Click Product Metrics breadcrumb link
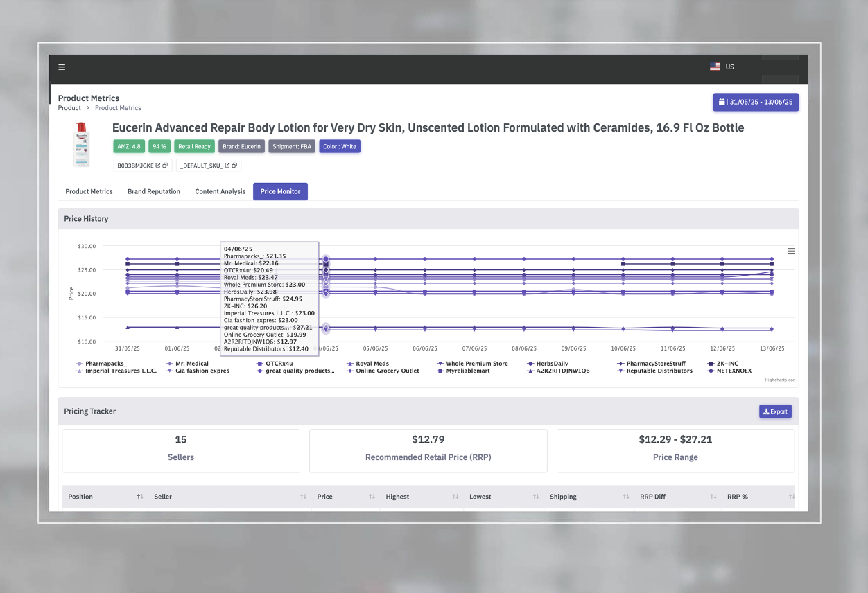Screen dimensions: 868x593 pyautogui.click(x=118, y=108)
